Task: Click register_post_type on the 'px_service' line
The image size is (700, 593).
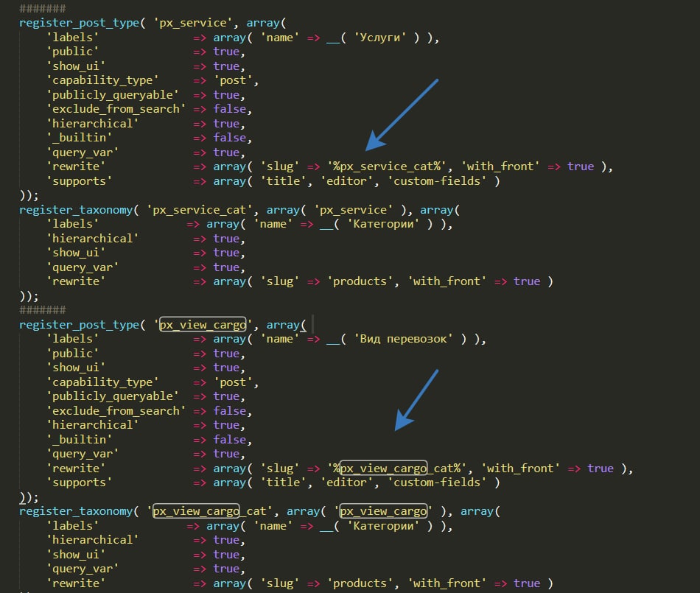Action: click(80, 23)
